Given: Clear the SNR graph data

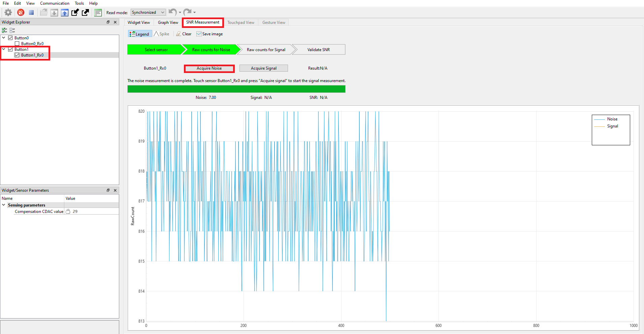Looking at the screenshot, I should pos(184,34).
